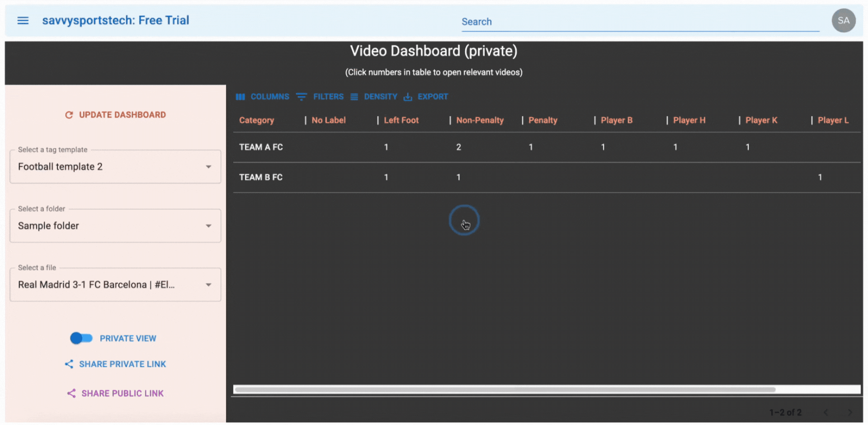Open the DENSITY options
868x425 pixels.
click(373, 97)
